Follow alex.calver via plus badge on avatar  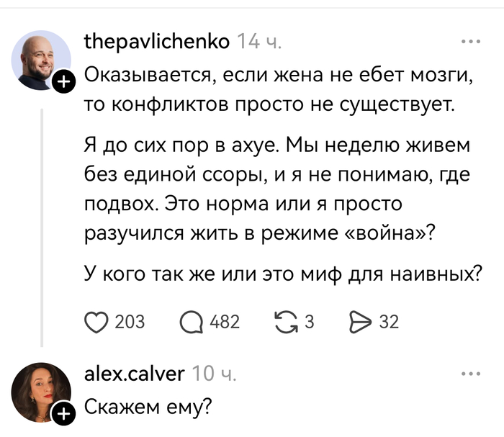[64, 413]
